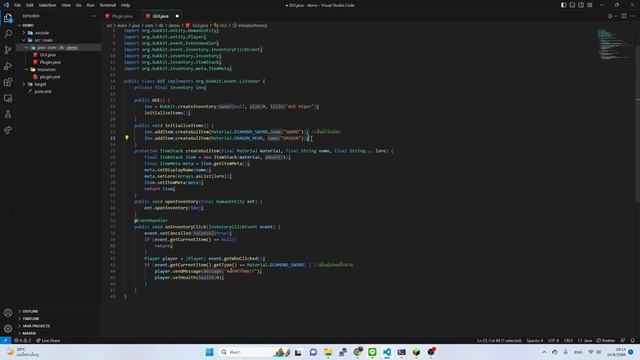The width and height of the screenshot is (640, 360).
Task: Open editor More Actions ellipsis
Action: pos(632,16)
